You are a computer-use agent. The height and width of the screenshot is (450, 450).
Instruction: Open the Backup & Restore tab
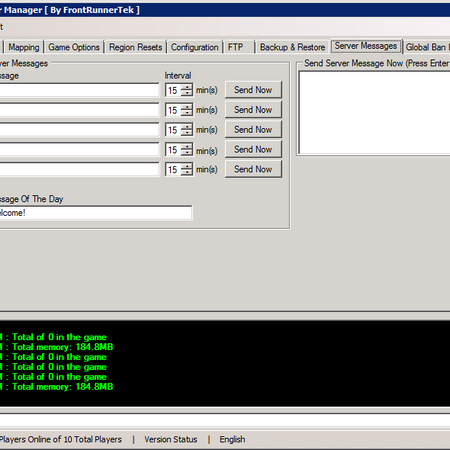(292, 47)
